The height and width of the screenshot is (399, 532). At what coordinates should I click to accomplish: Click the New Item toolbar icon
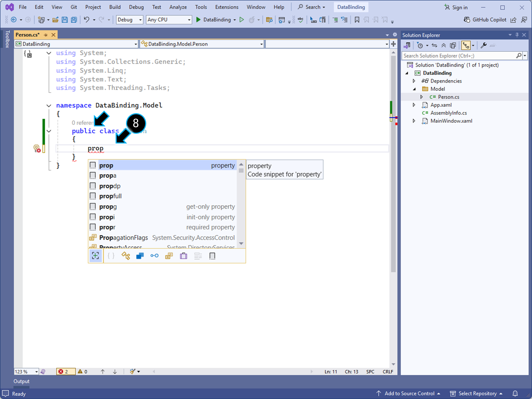click(41, 20)
